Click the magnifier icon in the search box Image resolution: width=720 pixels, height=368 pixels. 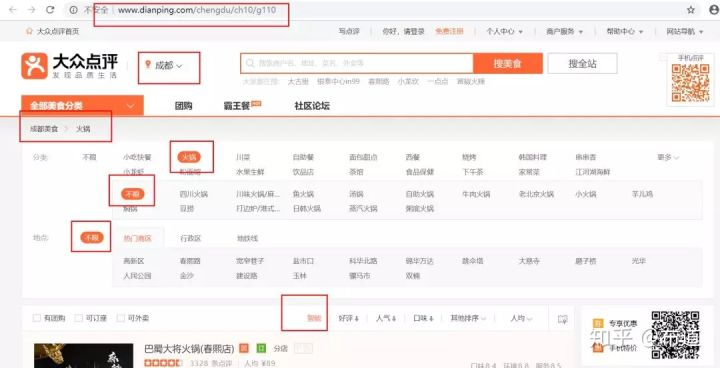click(250, 63)
